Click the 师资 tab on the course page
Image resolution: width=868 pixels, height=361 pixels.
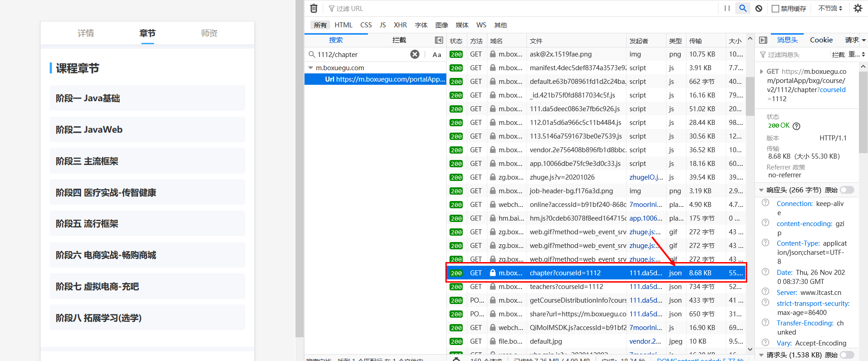209,33
